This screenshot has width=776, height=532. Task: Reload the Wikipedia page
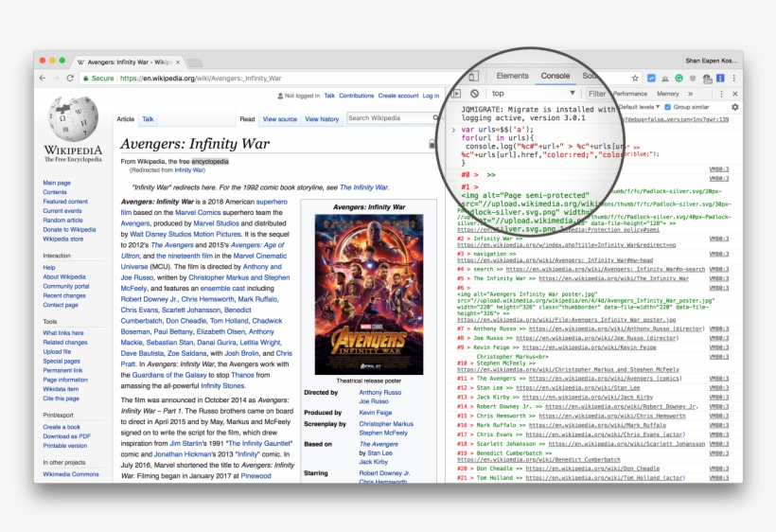pyautogui.click(x=70, y=79)
